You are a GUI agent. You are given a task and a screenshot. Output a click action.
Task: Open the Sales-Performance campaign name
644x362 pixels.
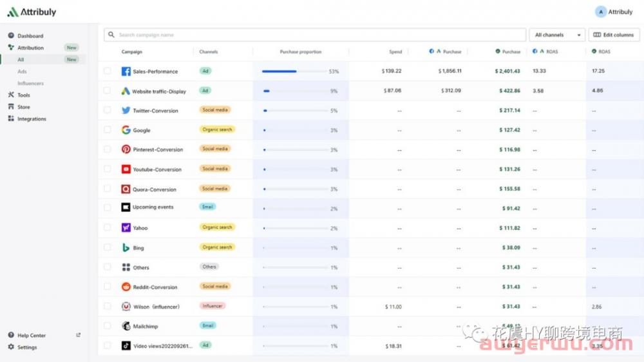(155, 71)
